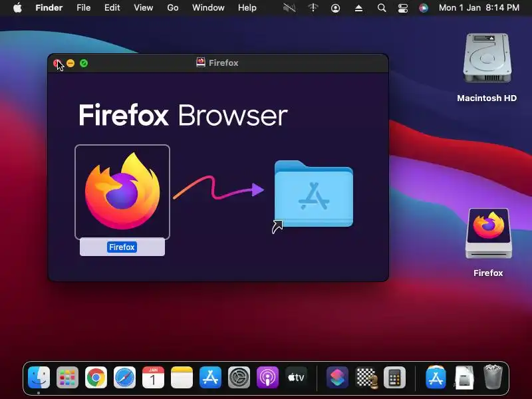Screen dimensions: 532x399
Task: Open Calculator from the Dock
Action: [394, 377]
